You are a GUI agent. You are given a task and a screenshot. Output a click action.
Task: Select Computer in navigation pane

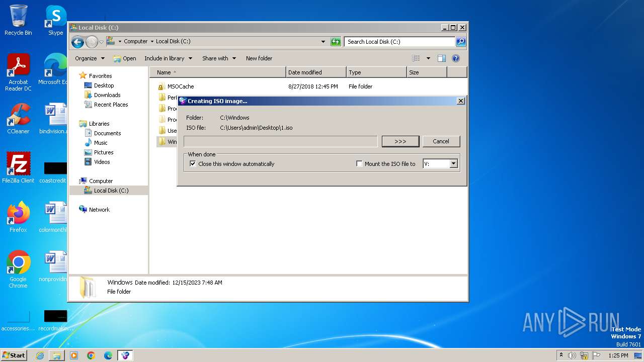96,181
